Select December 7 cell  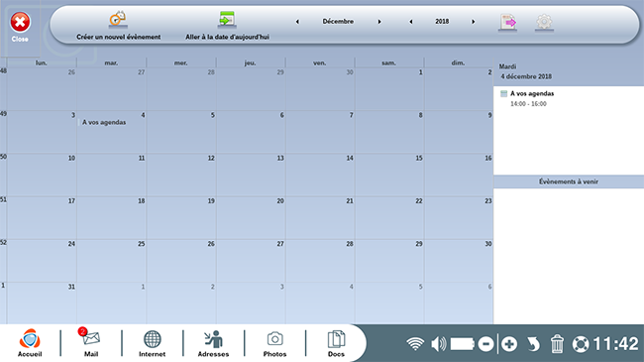click(320, 132)
